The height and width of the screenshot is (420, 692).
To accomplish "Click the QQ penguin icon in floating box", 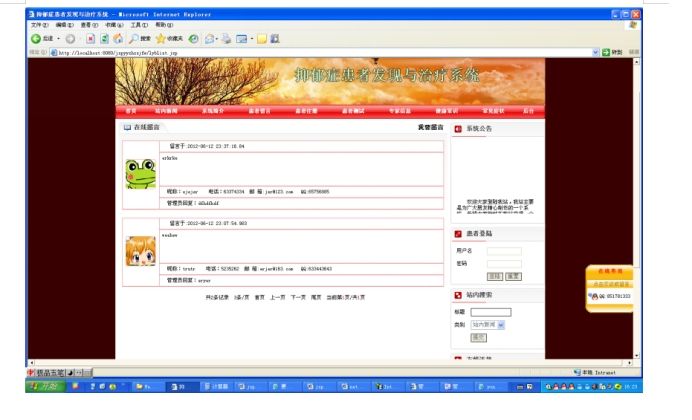I will (594, 296).
